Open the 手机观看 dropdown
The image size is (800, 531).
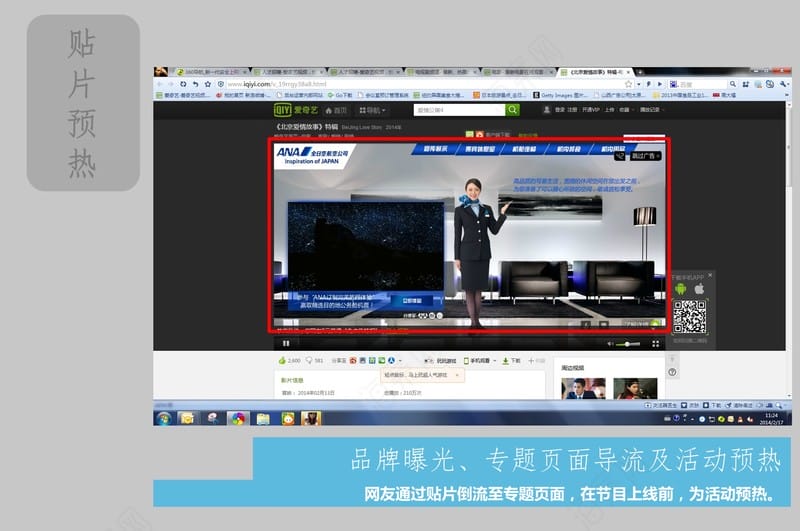tap(480, 361)
